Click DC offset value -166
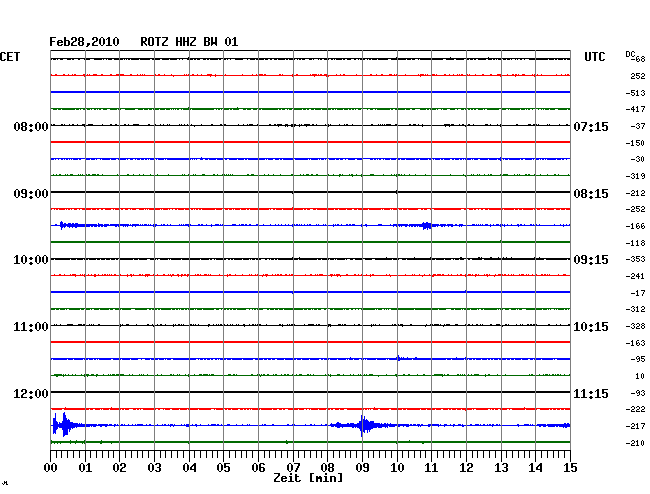650x494 pixels. (635, 226)
